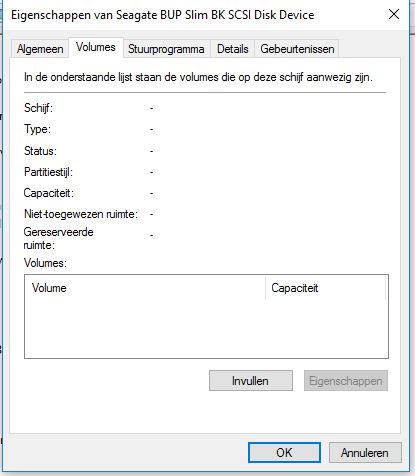Click the Gereserveerde ruimte label
This screenshot has width=415, height=476.
coord(58,238)
